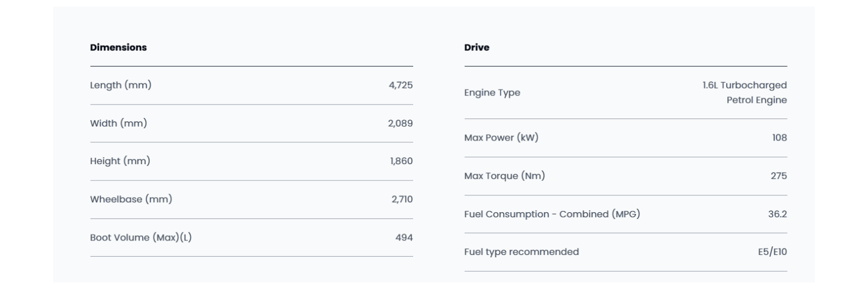This screenshot has width=868, height=289.
Task: Select the Engine Type label
Action: (x=492, y=92)
